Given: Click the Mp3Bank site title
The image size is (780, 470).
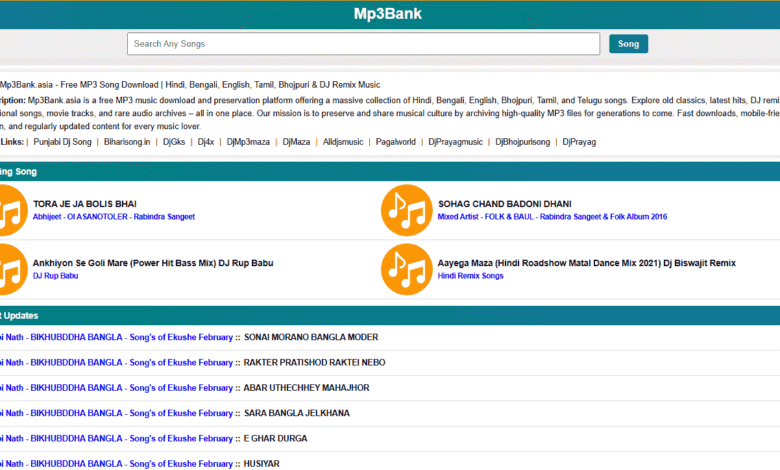Looking at the screenshot, I should (388, 14).
